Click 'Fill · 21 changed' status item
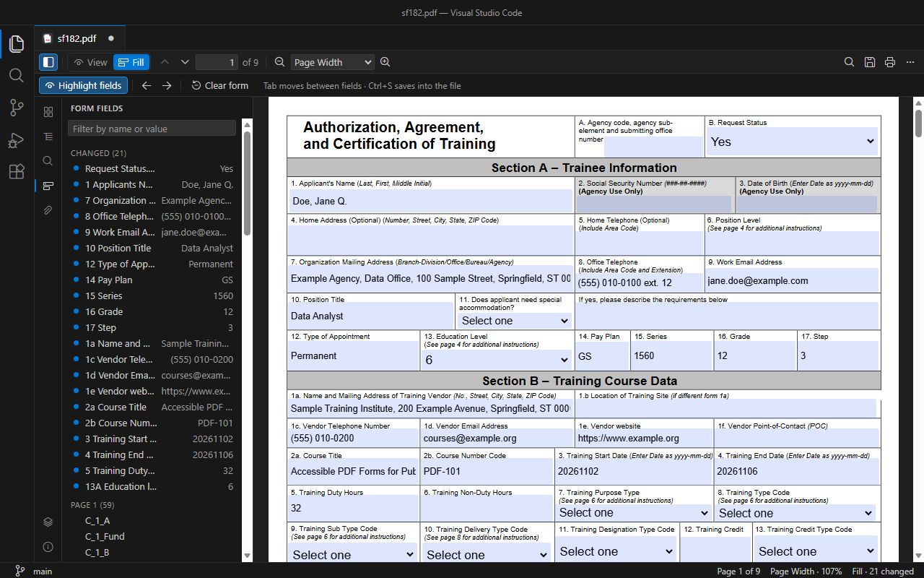This screenshot has height=578, width=924. (883, 571)
